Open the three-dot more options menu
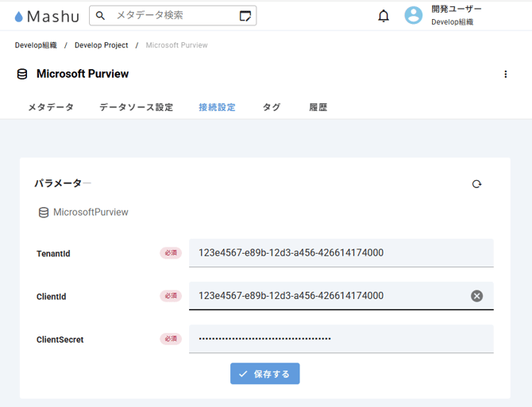This screenshot has height=407, width=532. 506,75
